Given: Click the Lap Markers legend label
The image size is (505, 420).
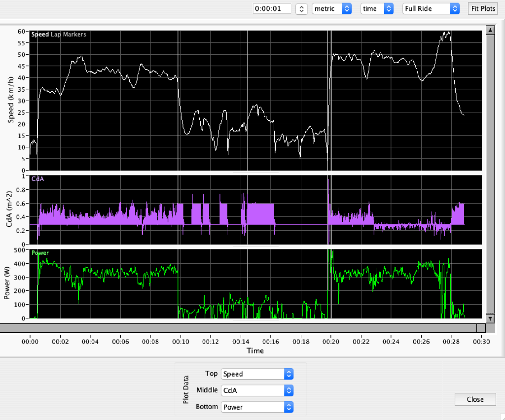Looking at the screenshot, I should click(68, 35).
